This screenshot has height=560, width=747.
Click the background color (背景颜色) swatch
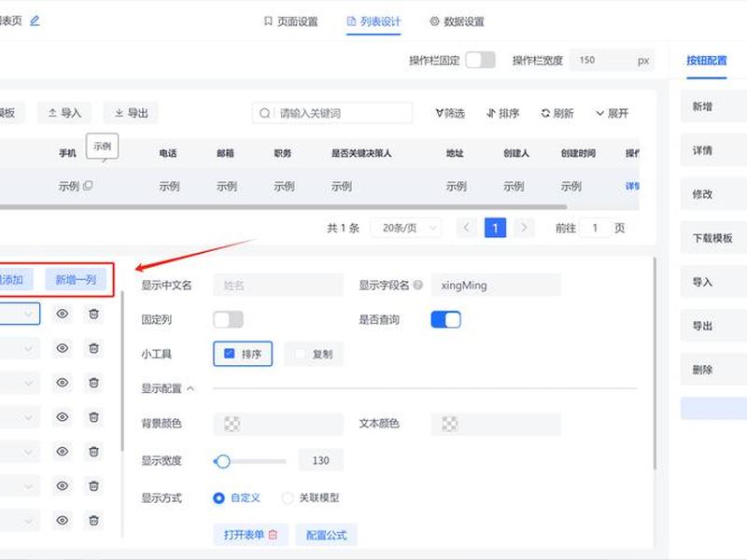pos(232,424)
